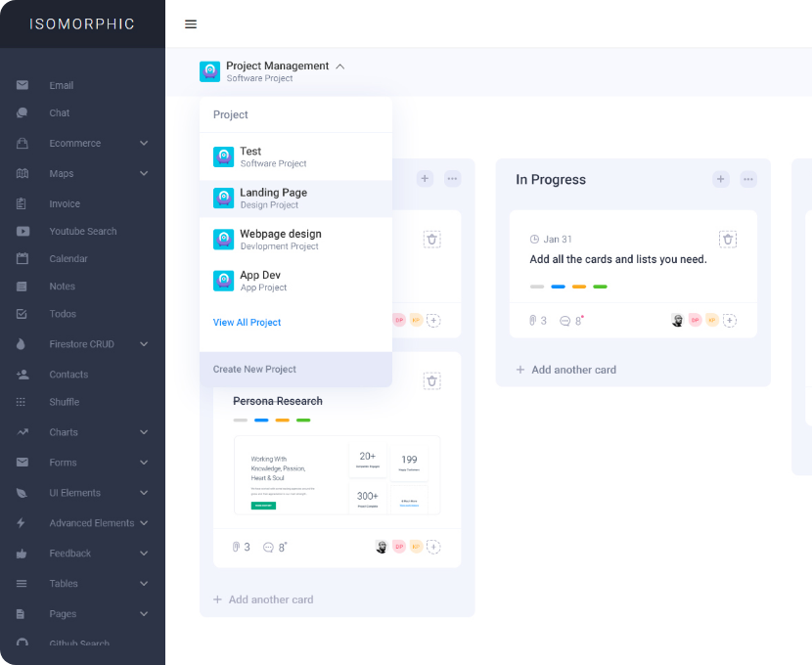This screenshot has width=812, height=665.
Task: Open comments on In Progress card
Action: tap(571, 321)
